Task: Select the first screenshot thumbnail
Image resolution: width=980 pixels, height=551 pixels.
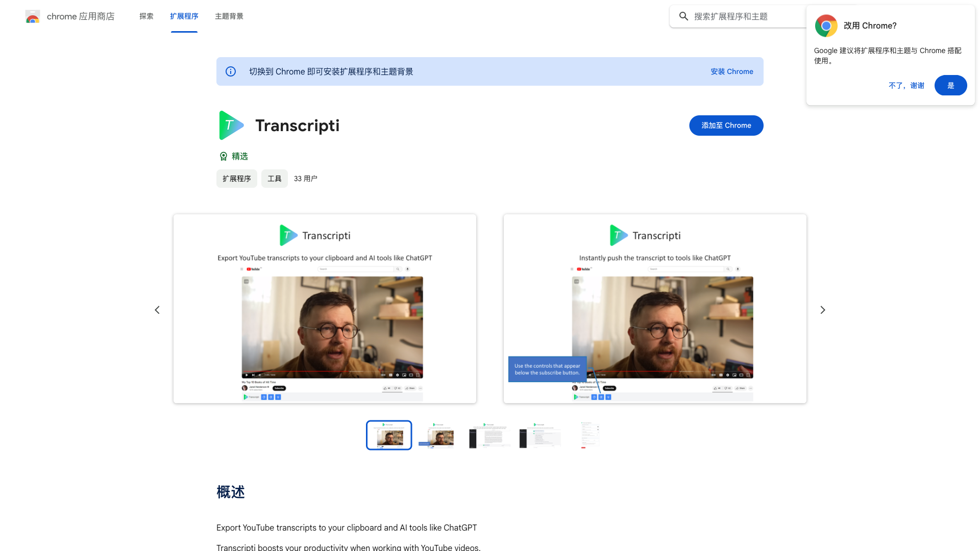Action: point(389,435)
